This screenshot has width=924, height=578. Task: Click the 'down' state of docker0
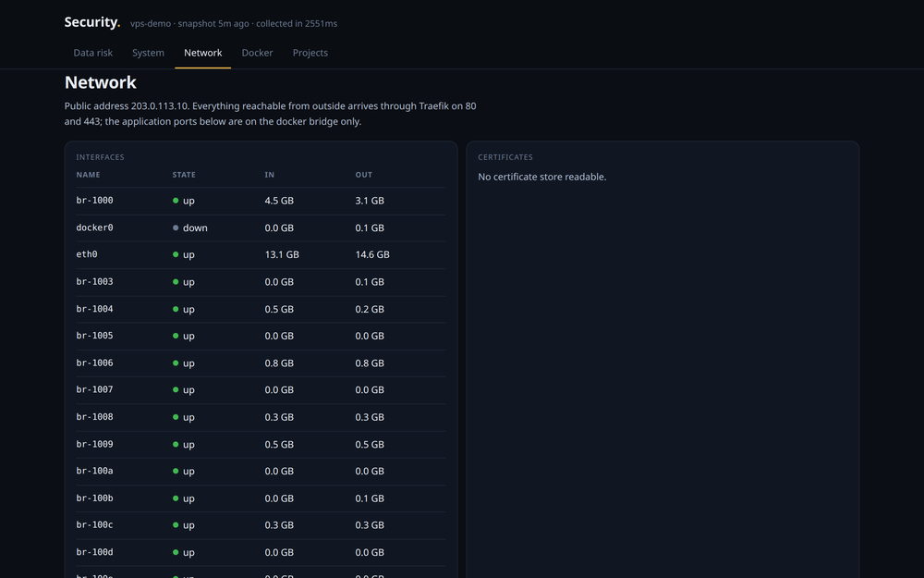[x=195, y=228]
